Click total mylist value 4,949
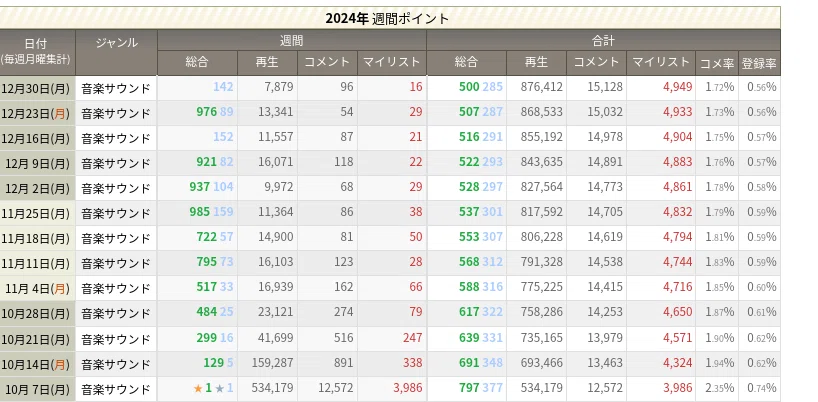818x402 pixels. [678, 87]
